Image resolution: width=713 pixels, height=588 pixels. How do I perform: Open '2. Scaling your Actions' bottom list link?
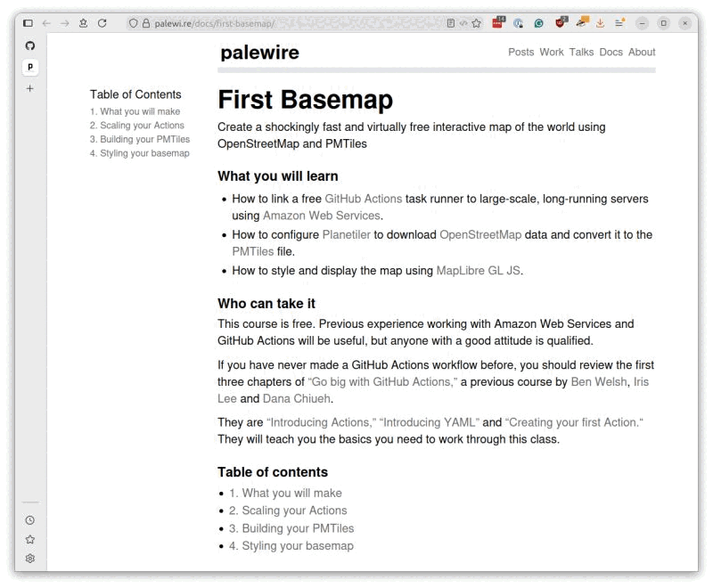(288, 510)
